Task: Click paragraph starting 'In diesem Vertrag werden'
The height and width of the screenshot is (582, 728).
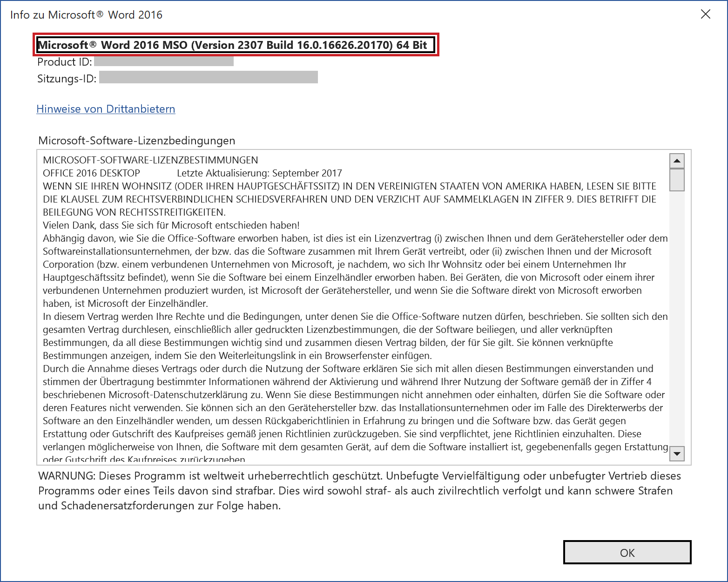Action: (355, 336)
